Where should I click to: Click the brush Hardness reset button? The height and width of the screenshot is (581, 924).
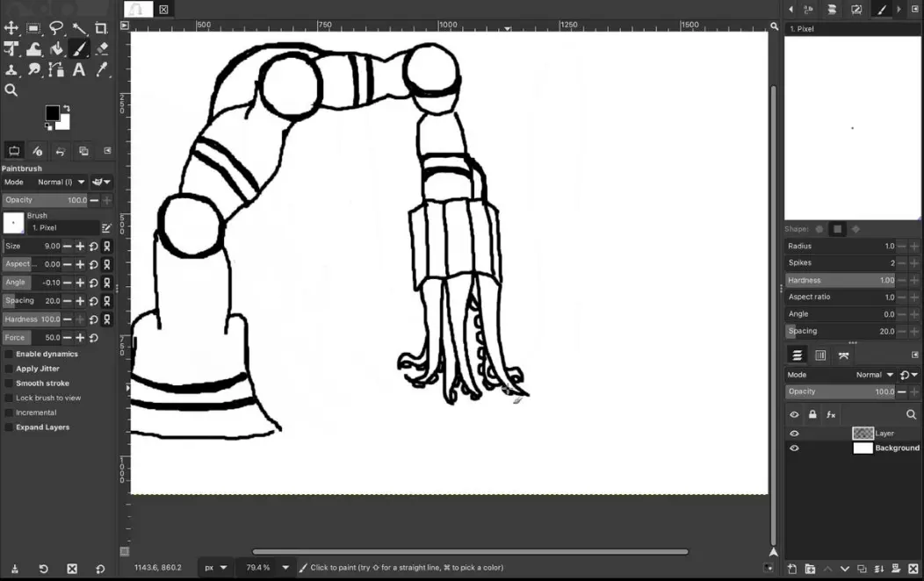coord(93,319)
